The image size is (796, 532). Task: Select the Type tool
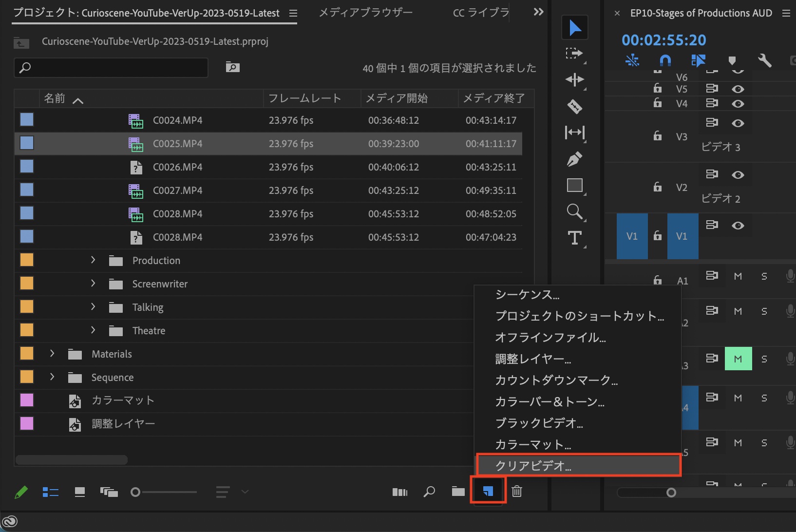pos(575,238)
